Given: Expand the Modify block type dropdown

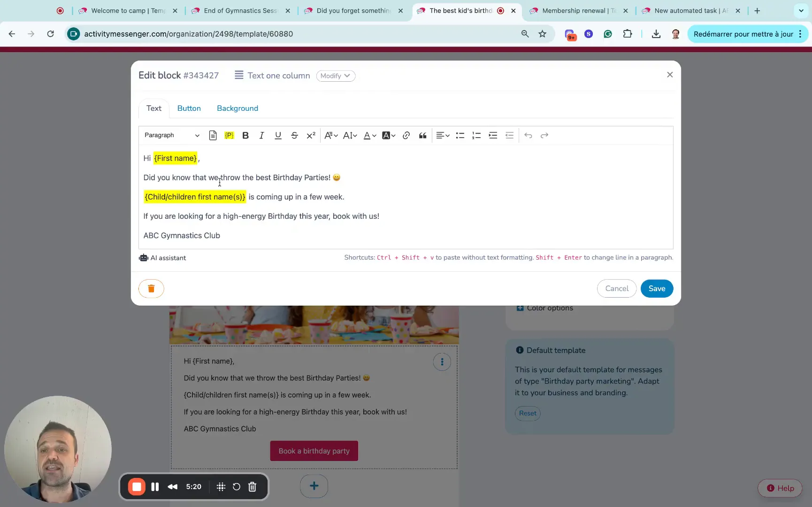Looking at the screenshot, I should click(x=336, y=76).
